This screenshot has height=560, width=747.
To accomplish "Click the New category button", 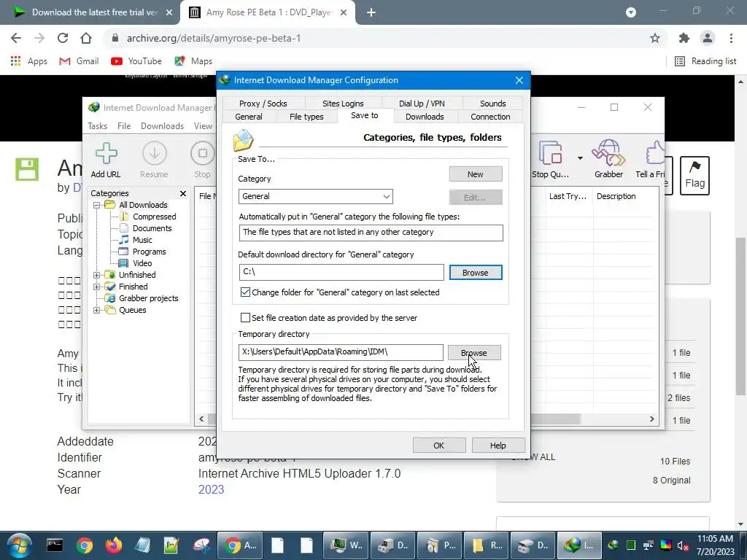I will click(476, 174).
